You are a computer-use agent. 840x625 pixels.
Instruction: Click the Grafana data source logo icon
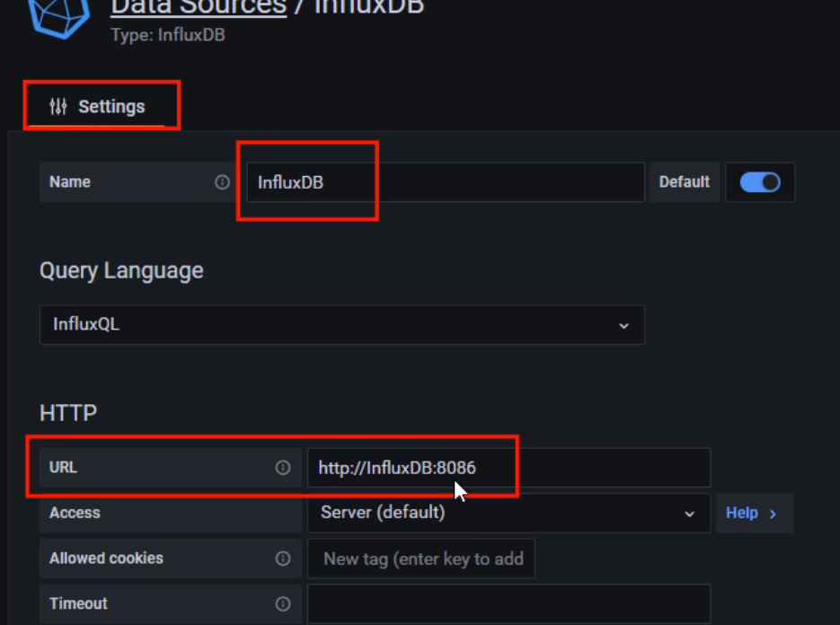click(x=59, y=19)
